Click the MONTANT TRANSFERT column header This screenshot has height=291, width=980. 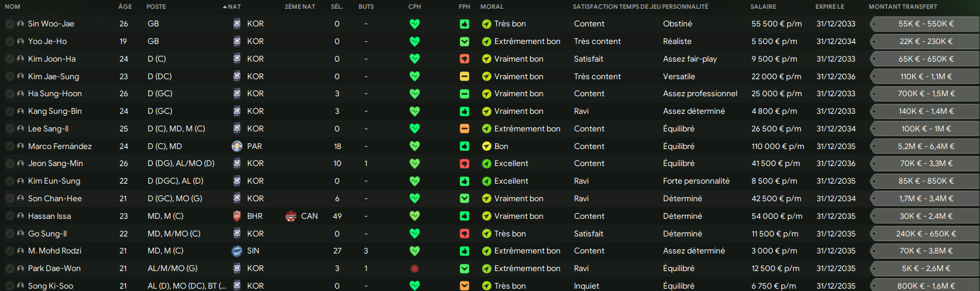[903, 6]
